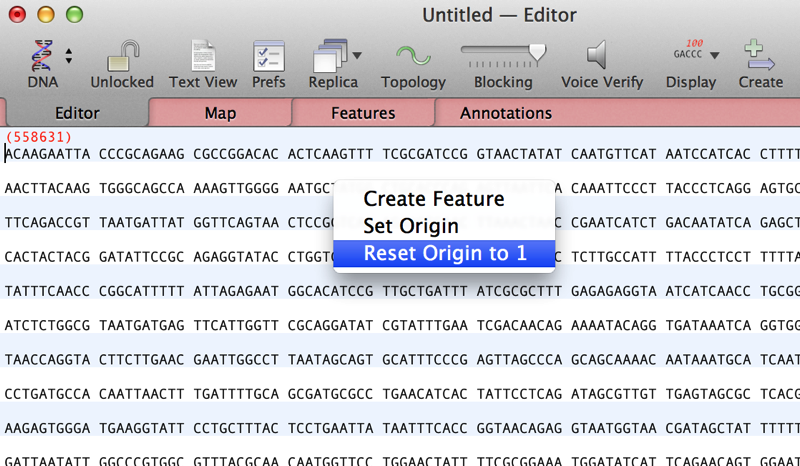Toggle the Voice Verify speaker icon

click(597, 53)
